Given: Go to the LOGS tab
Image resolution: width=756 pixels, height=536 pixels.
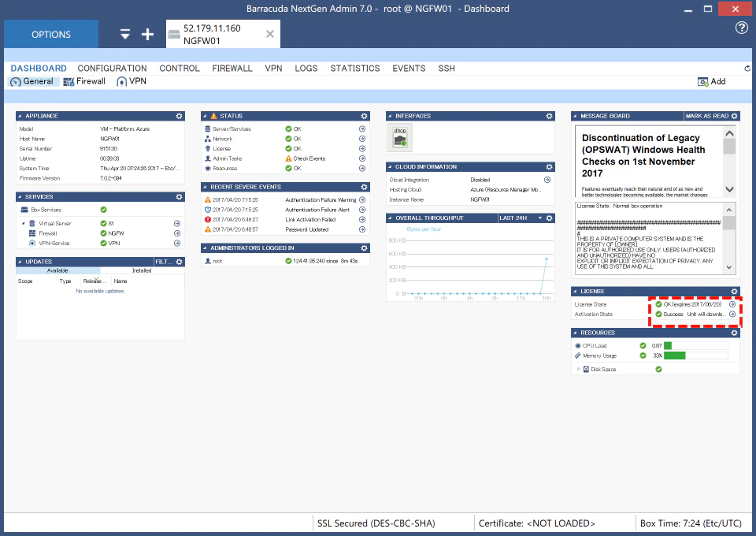Looking at the screenshot, I should click(x=306, y=69).
